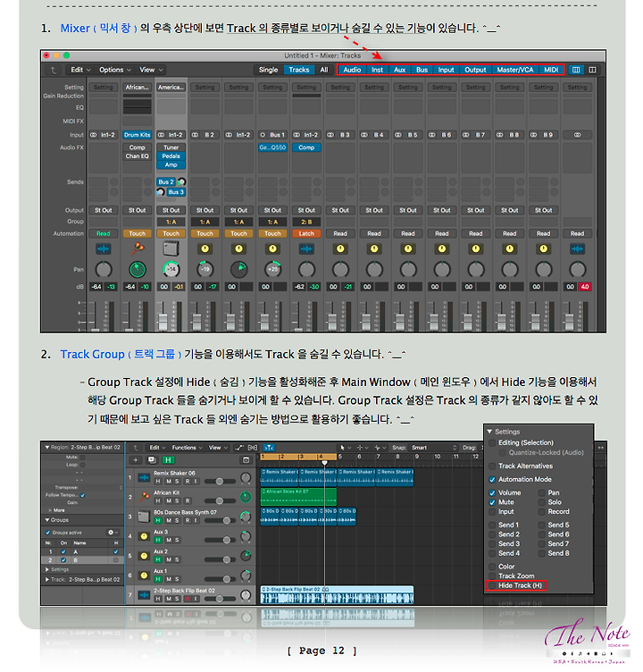Click 2-Step Back Flip Beat 02 track icon
643x672 pixels.
(144, 595)
